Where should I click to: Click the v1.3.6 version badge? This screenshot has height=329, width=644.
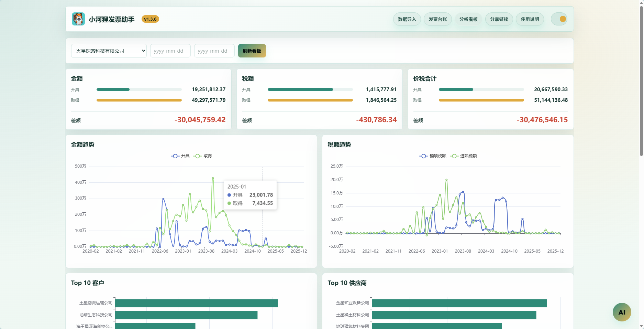click(x=150, y=19)
